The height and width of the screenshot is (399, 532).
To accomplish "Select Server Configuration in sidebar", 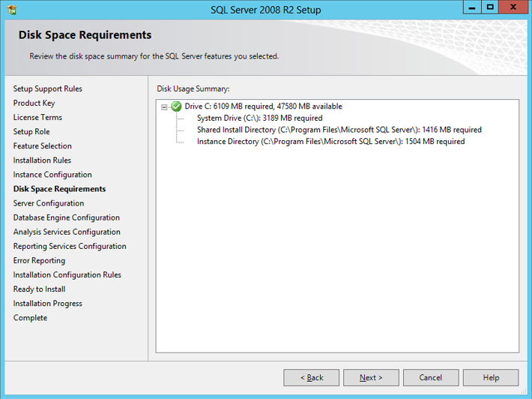I will pyautogui.click(x=49, y=203).
